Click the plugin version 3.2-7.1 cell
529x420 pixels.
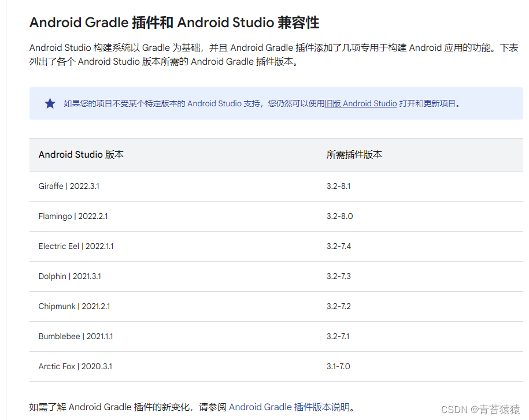click(x=338, y=336)
